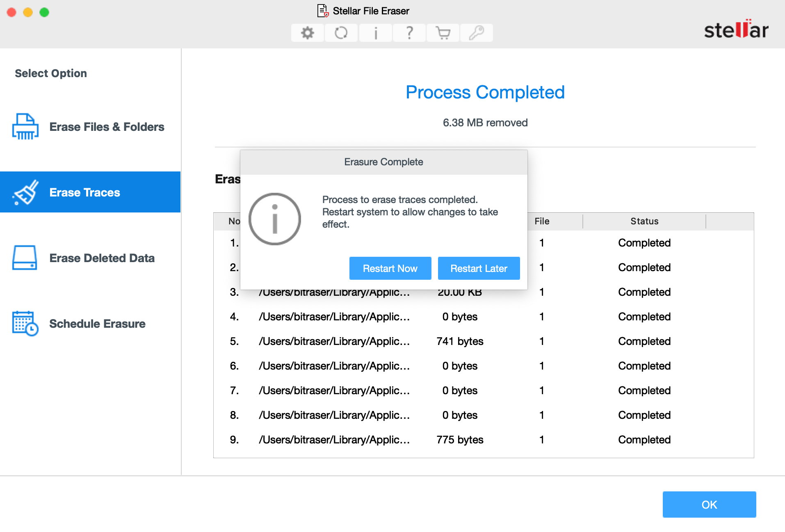Click row 8 file path

[334, 415]
